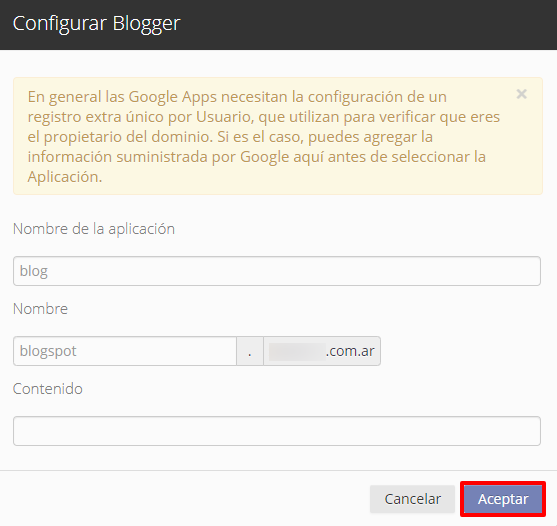Click into the empty Contenido field
The image size is (557, 526).
tap(277, 431)
